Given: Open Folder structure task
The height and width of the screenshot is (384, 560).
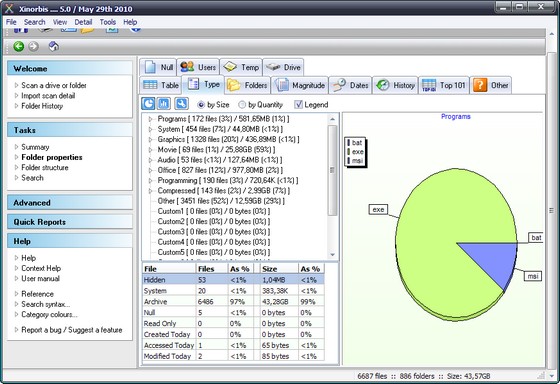Looking at the screenshot, I should [45, 168].
